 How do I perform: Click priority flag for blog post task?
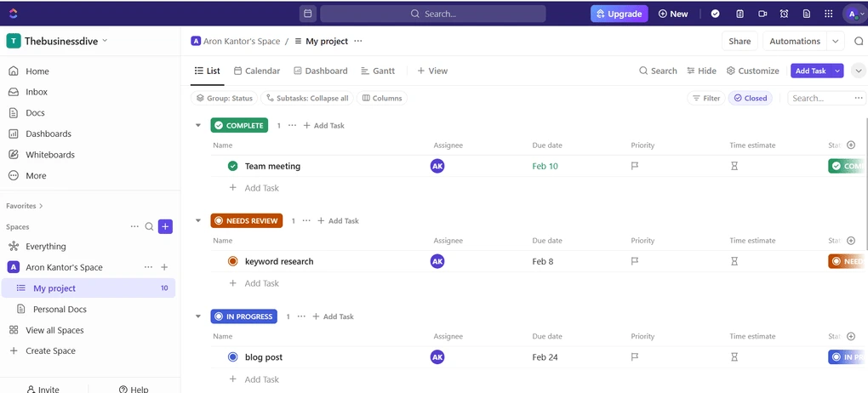pos(635,357)
